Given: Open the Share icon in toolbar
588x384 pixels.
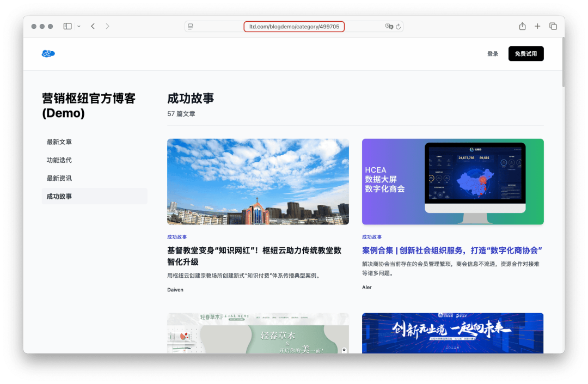Looking at the screenshot, I should pyautogui.click(x=523, y=26).
